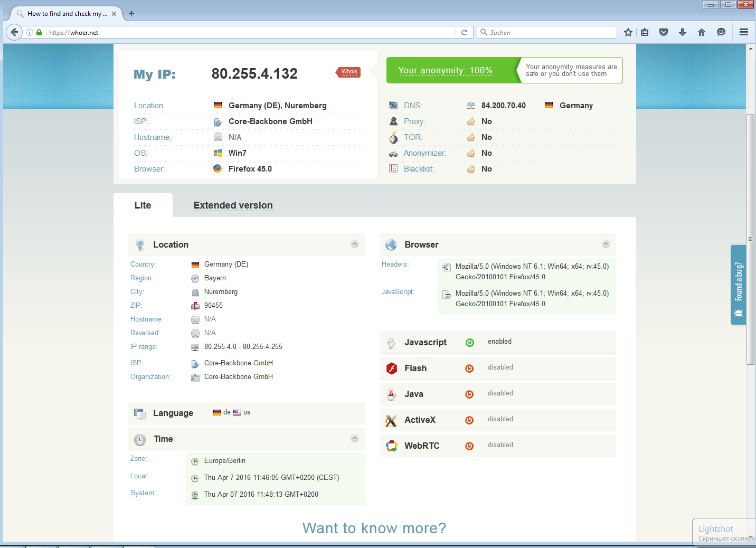This screenshot has width=756, height=548.
Task: Collapse the Time section chevron
Action: (x=355, y=438)
